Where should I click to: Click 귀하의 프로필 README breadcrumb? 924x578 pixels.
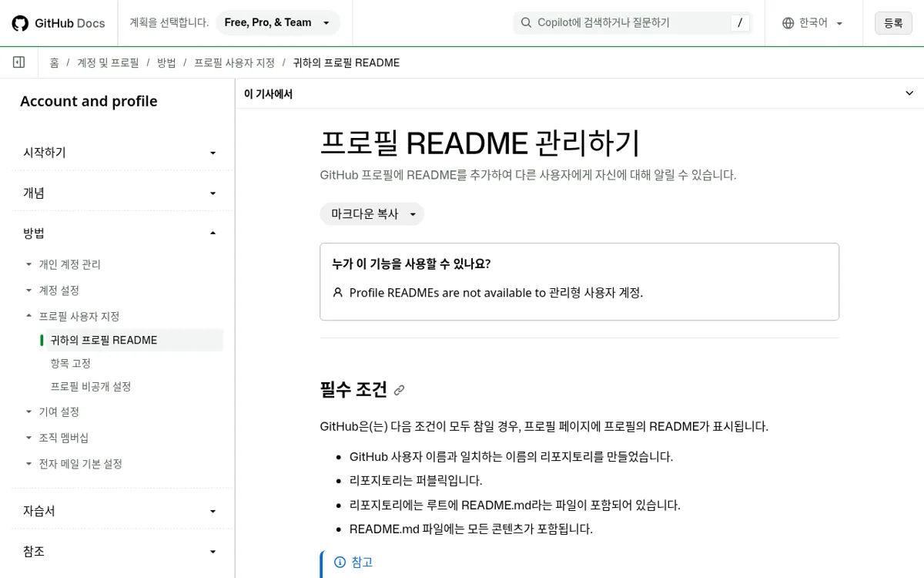(x=346, y=62)
